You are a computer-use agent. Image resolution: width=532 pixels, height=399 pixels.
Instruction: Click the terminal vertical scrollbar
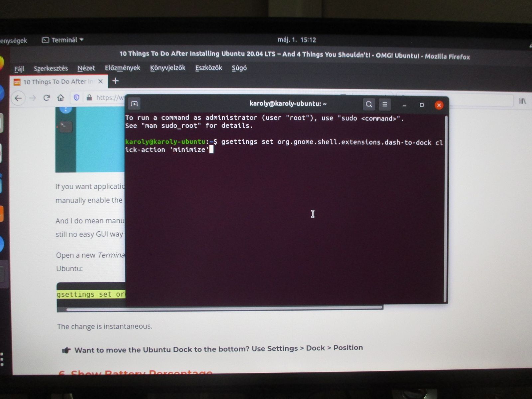pos(446,209)
